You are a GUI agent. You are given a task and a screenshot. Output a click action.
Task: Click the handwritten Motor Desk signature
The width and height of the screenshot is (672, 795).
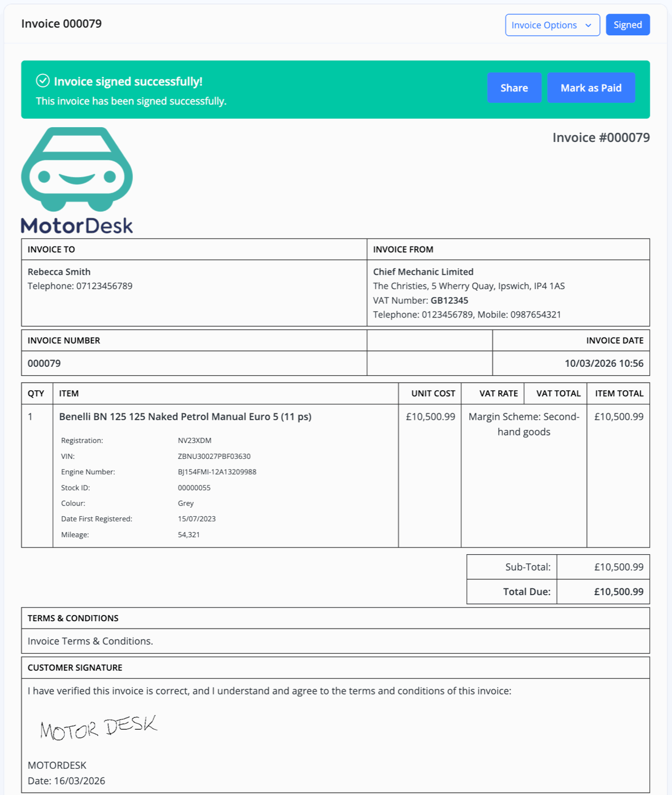(98, 727)
